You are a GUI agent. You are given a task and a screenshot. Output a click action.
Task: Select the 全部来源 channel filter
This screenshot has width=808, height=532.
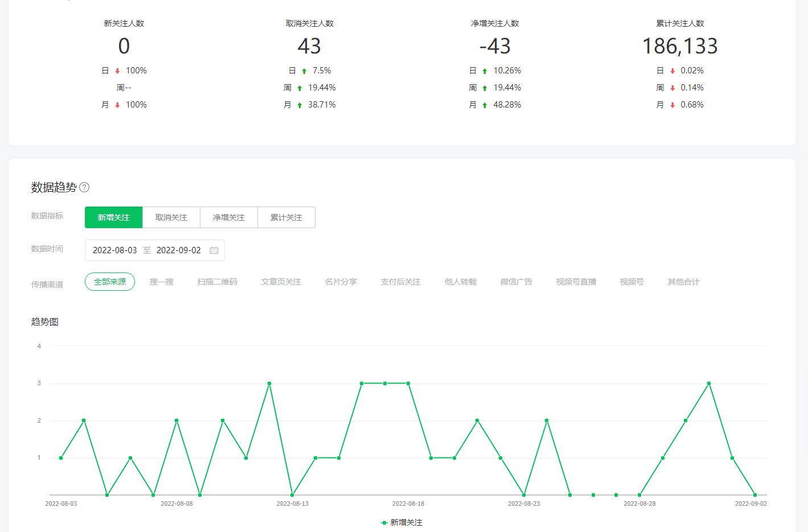(x=110, y=282)
